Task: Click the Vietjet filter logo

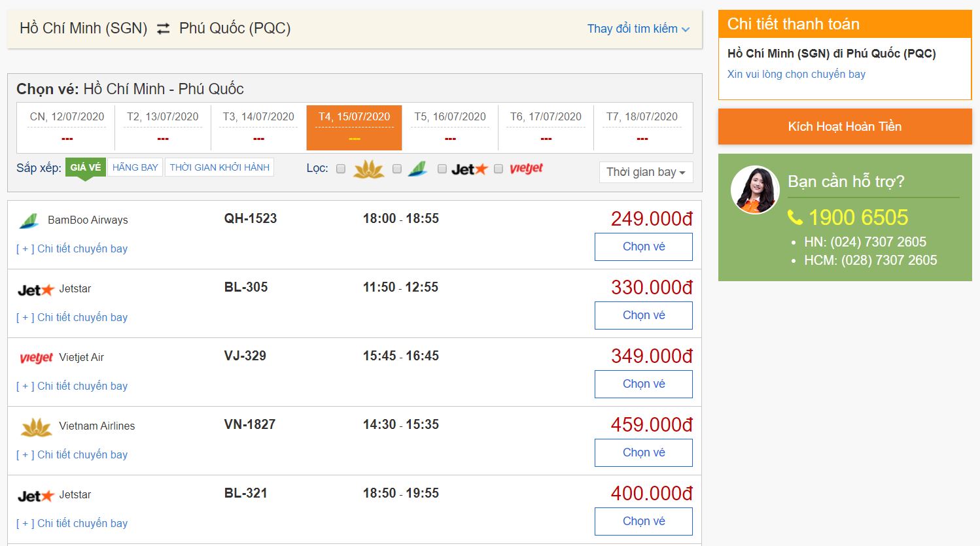Action: (x=527, y=169)
